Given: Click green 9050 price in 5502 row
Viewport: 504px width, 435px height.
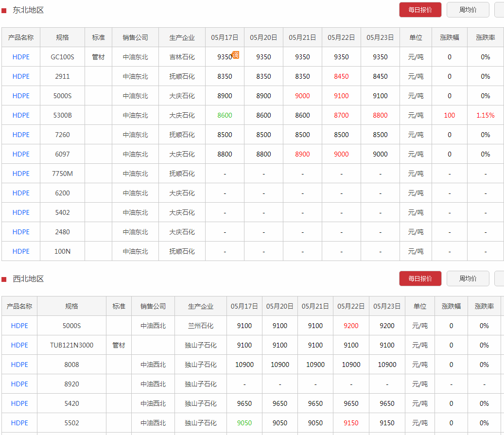Looking at the screenshot, I should coord(244,423).
